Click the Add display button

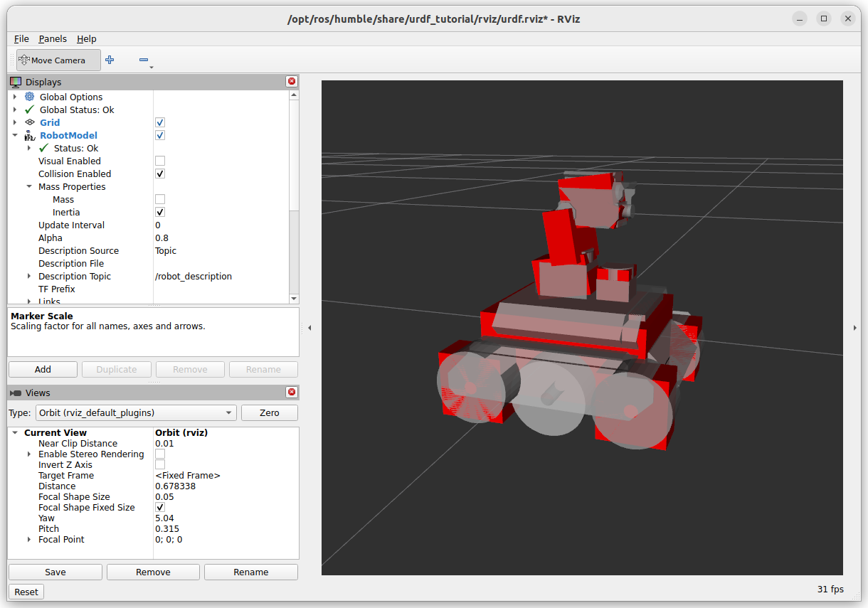click(43, 369)
